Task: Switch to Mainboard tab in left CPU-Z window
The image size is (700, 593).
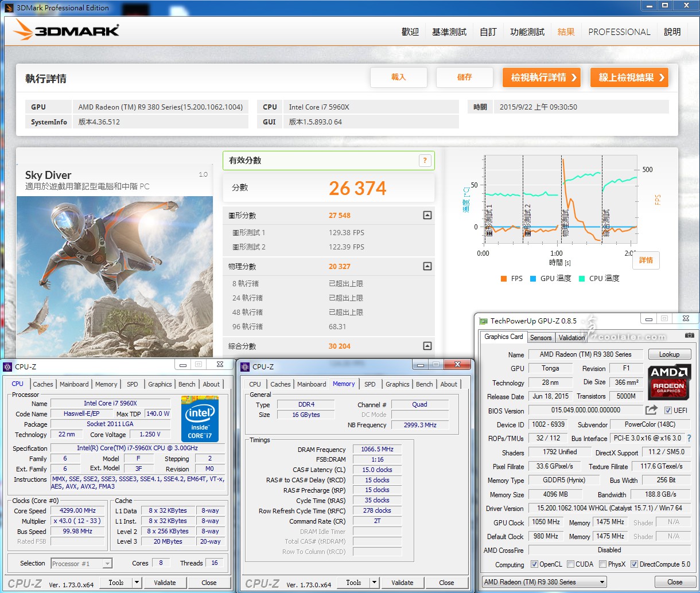Action: [x=74, y=384]
